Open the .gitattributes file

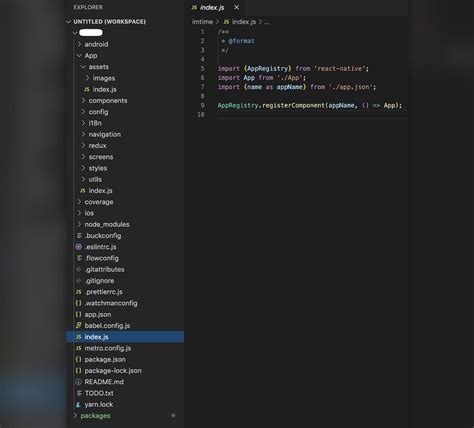coord(104,269)
